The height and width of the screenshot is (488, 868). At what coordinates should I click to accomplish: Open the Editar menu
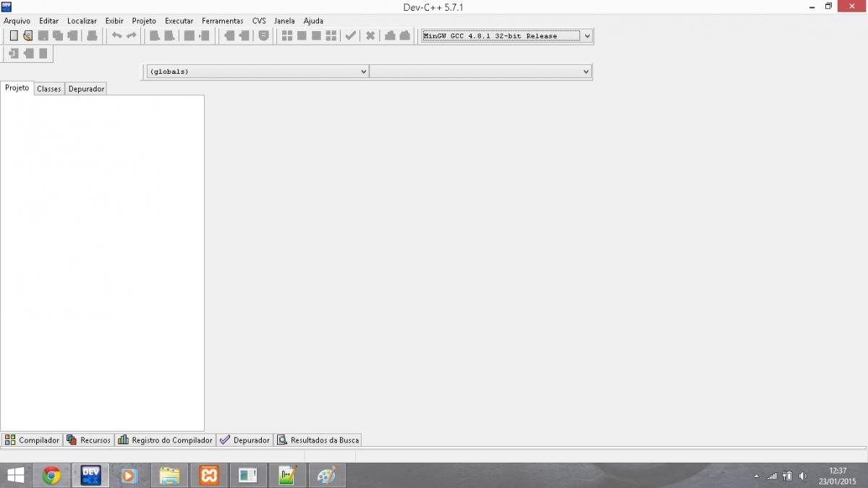48,21
